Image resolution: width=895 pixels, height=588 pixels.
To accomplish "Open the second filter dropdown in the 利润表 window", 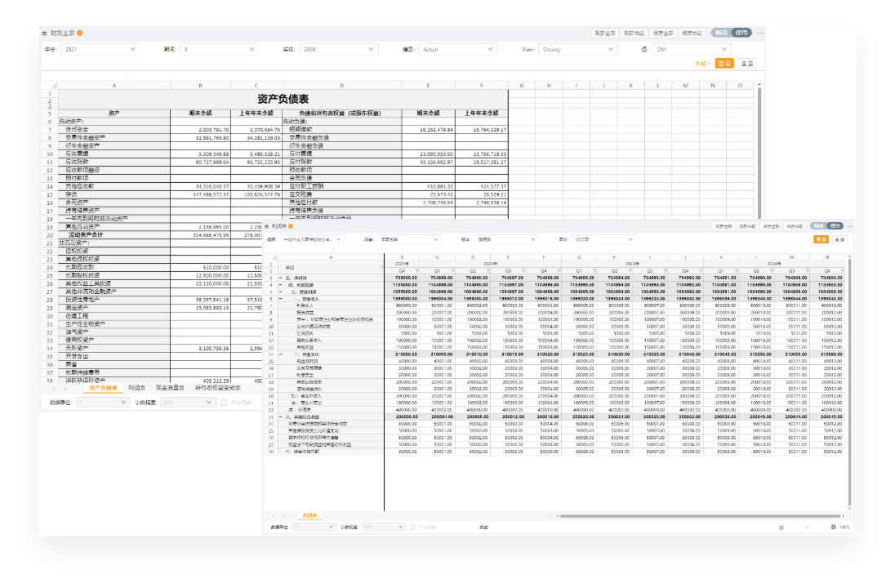I will tap(408, 240).
